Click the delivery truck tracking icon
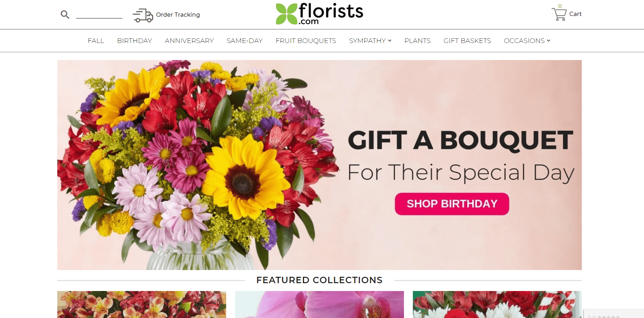644x318 pixels. (143, 15)
